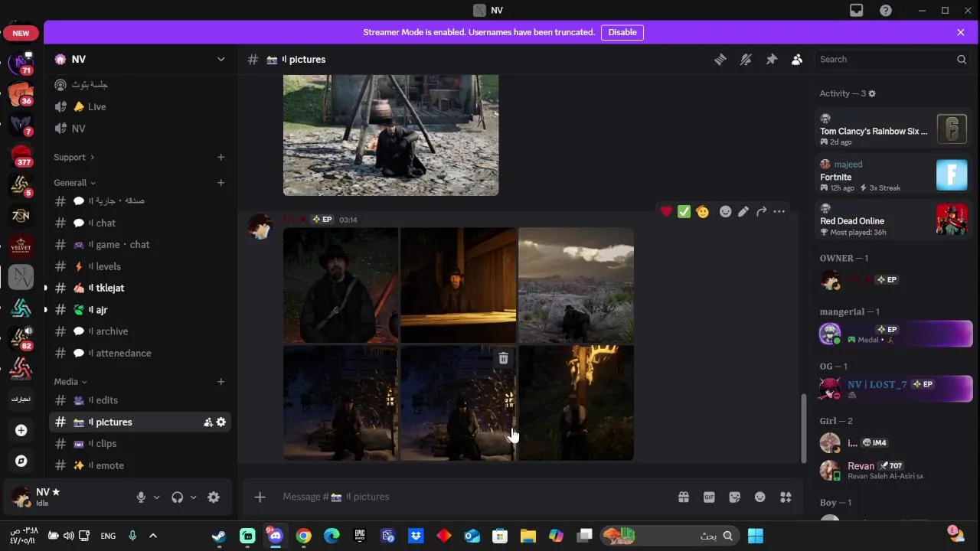Open Google Chrome from the taskbar
980x551 pixels.
click(304, 536)
